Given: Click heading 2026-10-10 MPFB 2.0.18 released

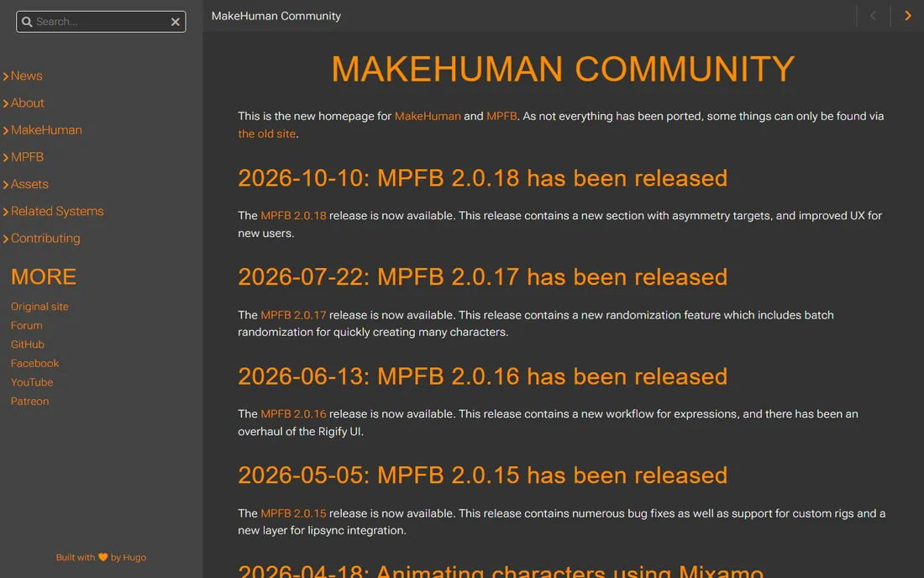Looking at the screenshot, I should pos(483,178).
